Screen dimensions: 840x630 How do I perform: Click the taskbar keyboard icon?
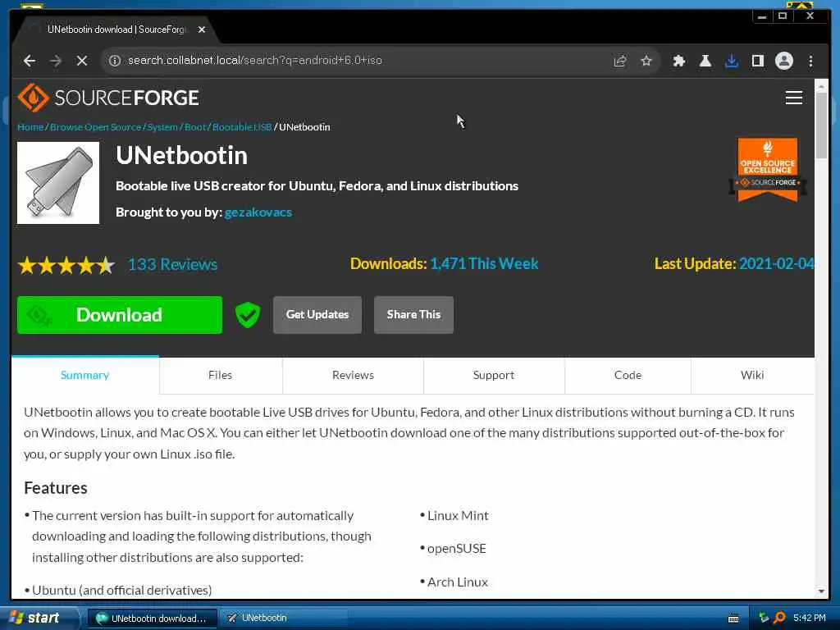733,619
